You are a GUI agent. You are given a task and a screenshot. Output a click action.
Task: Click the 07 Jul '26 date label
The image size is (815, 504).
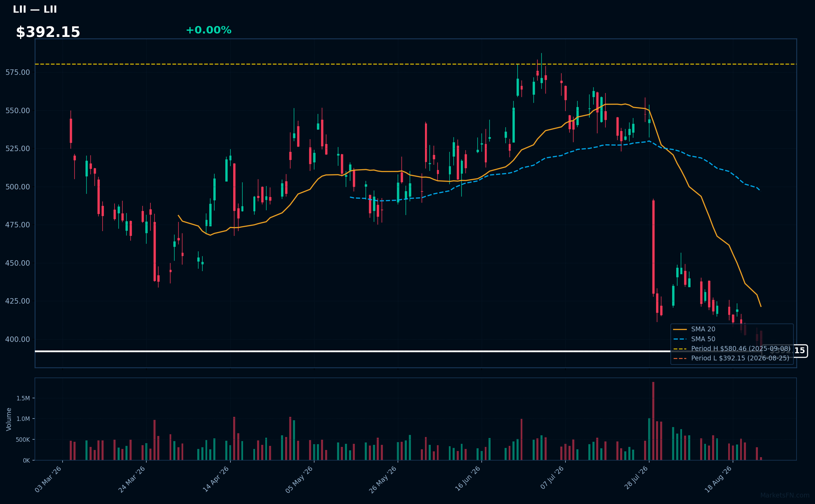tap(552, 478)
